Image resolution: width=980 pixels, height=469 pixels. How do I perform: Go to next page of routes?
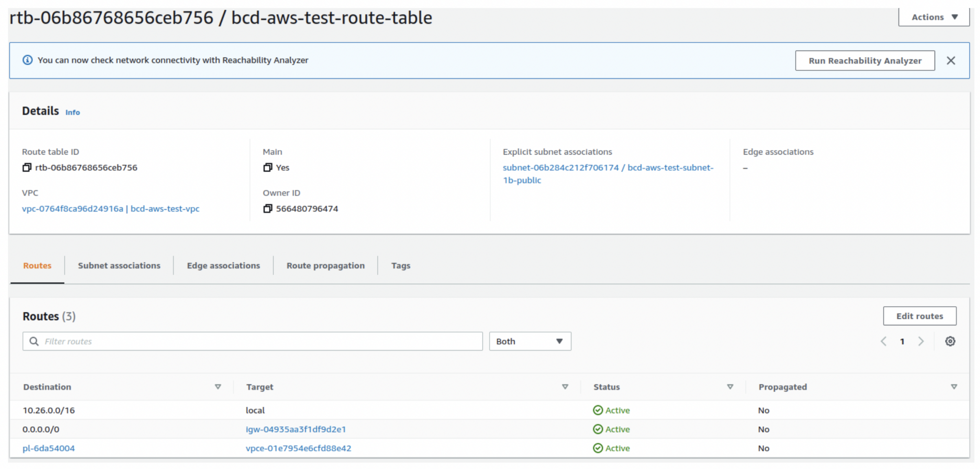921,341
